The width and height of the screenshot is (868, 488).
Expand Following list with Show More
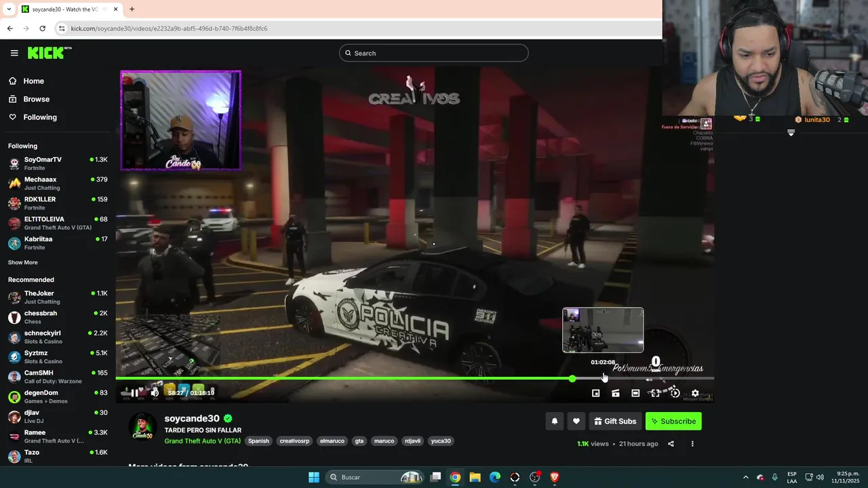[x=23, y=262]
